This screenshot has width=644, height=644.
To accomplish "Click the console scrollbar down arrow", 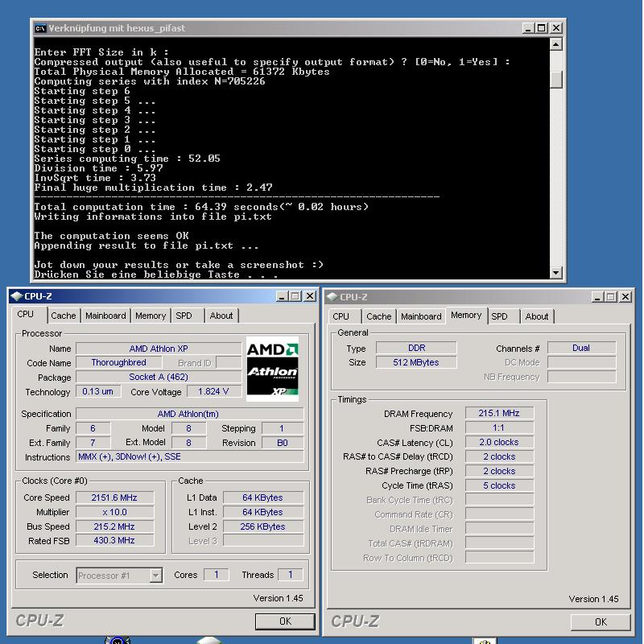I will (555, 273).
